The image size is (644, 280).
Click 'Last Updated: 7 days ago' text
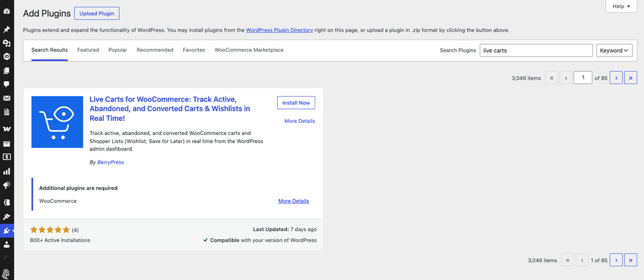(285, 230)
